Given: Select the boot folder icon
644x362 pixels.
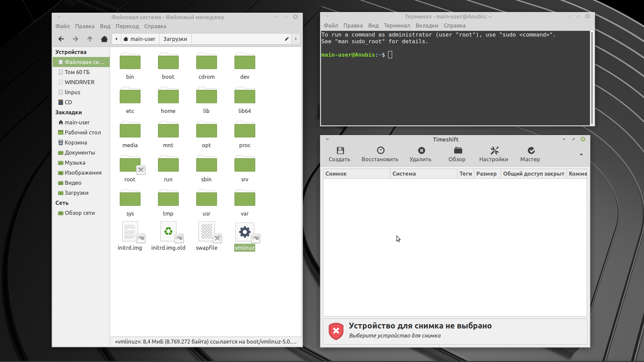Looking at the screenshot, I should [168, 61].
